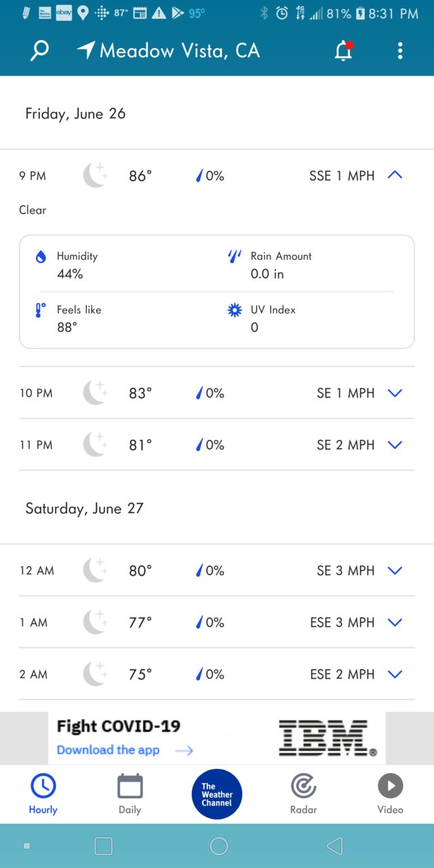Tap the Video play icon
Image resolution: width=434 pixels, height=868 pixels.
391,787
